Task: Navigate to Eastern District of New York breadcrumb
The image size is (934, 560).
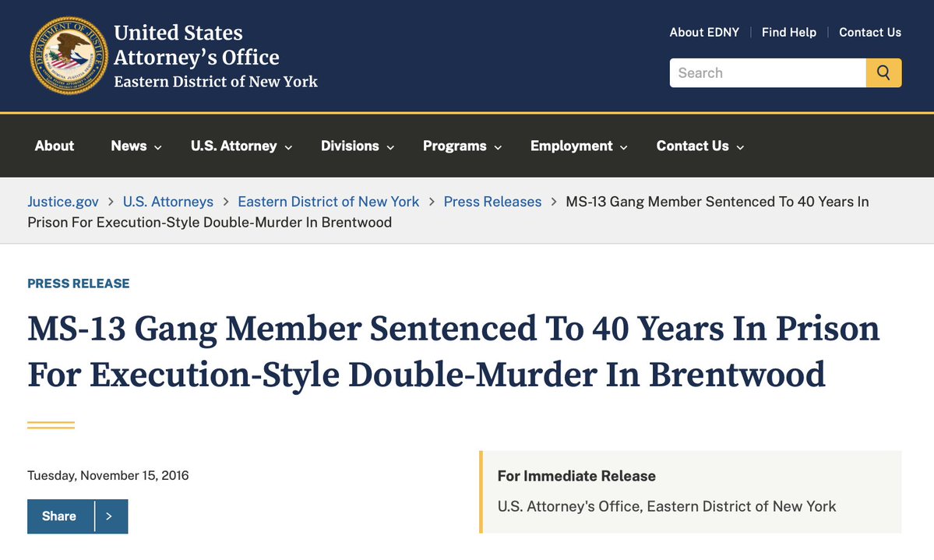Action: (328, 202)
